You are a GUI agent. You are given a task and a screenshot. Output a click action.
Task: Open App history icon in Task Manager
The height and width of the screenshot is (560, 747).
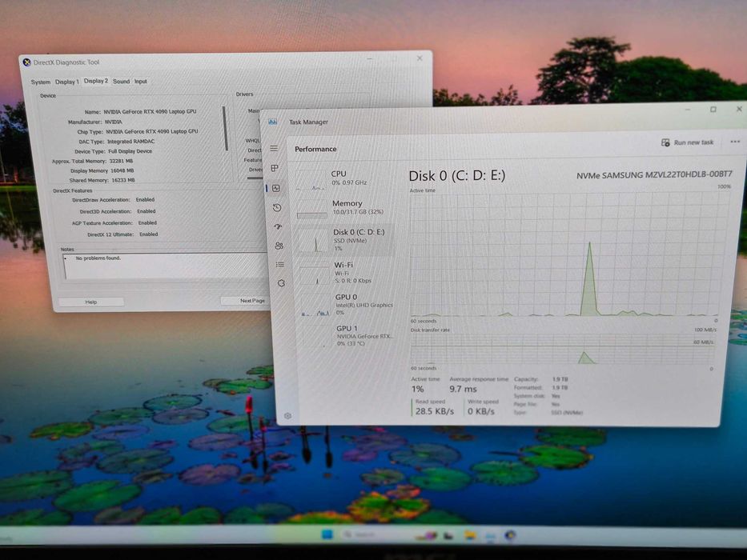click(277, 208)
